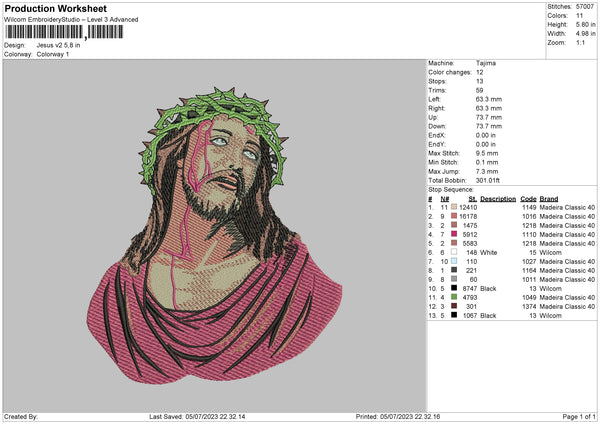Click the 'Stops:' value 13
This screenshot has height=424, width=600.
click(x=479, y=81)
